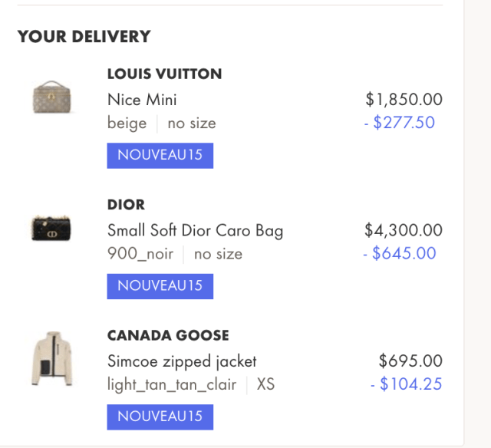The image size is (491, 448).
Task: Click the $695.00 jacket price
Action: tap(410, 361)
